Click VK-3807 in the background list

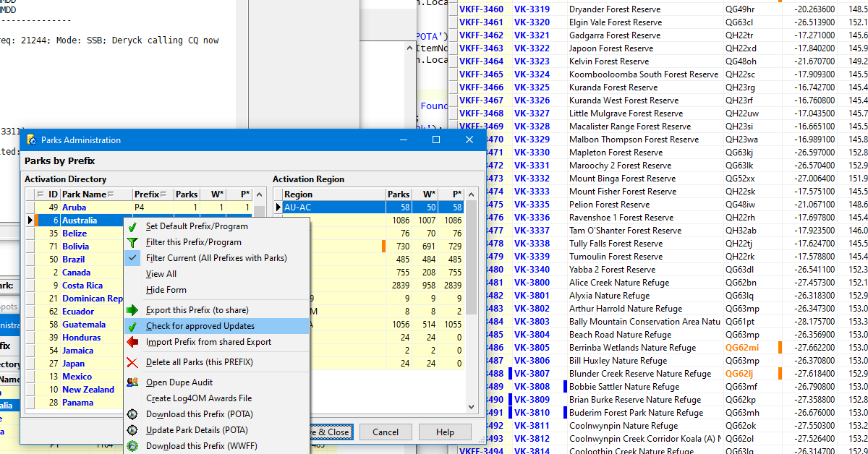coord(532,374)
